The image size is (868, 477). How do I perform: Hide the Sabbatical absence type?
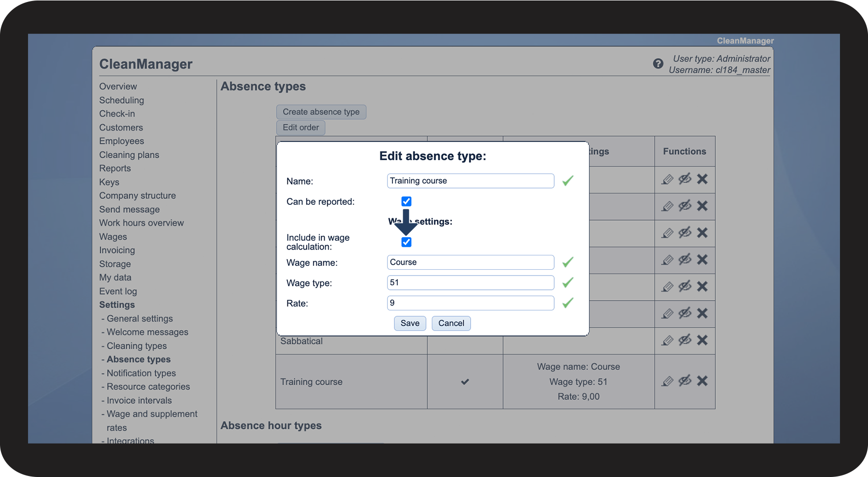click(x=685, y=340)
